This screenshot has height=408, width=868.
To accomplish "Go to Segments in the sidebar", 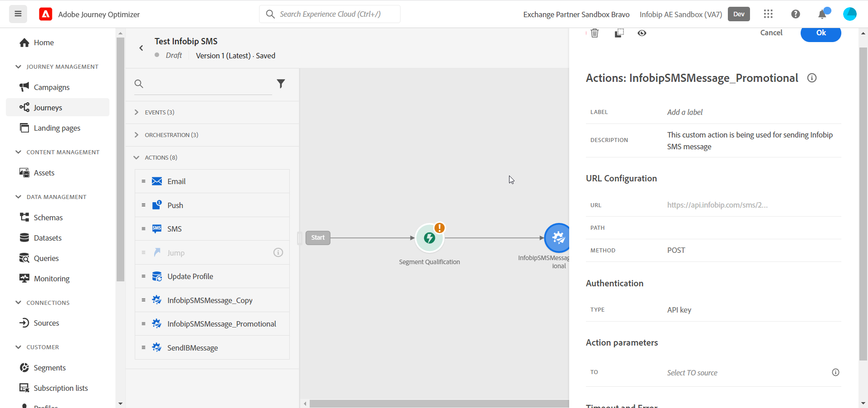I will [x=50, y=368].
